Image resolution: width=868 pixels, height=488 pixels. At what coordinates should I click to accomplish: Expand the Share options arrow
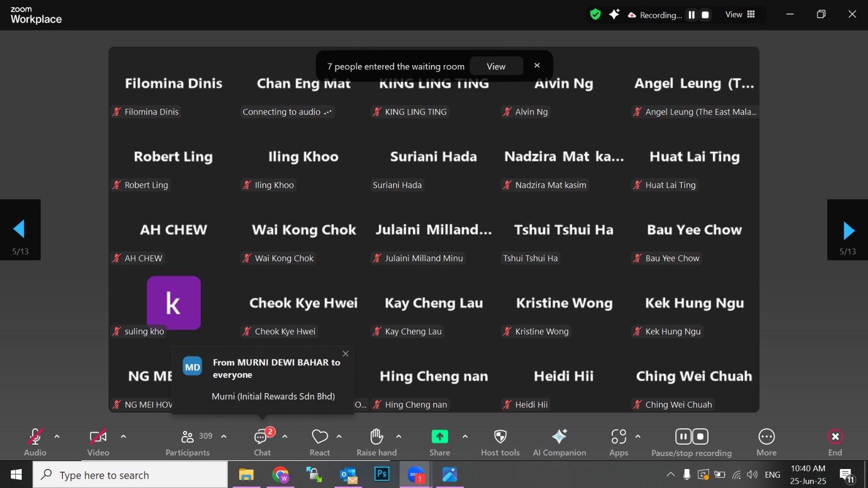coord(465,436)
